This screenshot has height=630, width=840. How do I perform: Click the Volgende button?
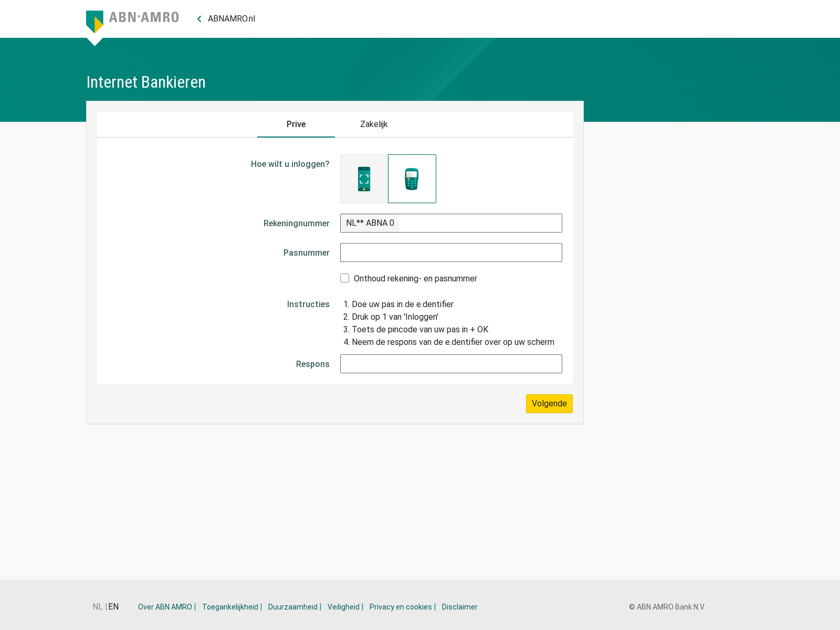tap(549, 404)
